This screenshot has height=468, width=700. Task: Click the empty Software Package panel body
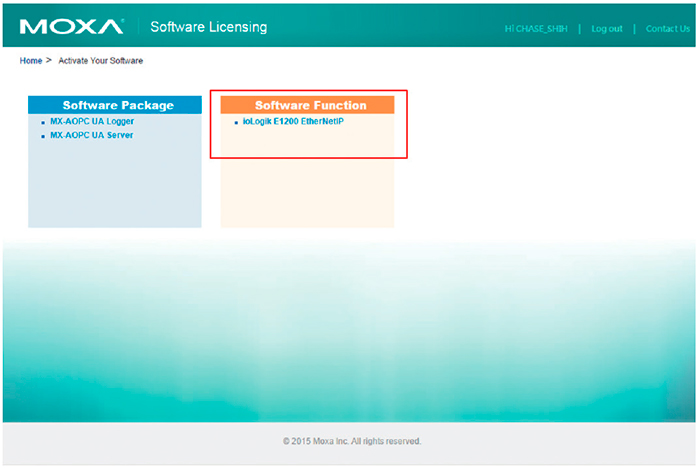pos(114,185)
